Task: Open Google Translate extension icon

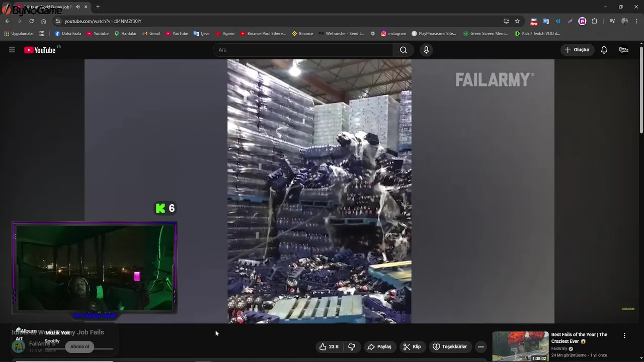Action: pos(546,21)
